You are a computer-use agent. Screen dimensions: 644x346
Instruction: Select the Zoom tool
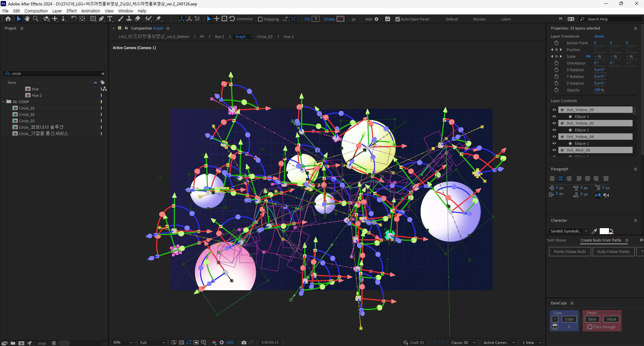35,19
